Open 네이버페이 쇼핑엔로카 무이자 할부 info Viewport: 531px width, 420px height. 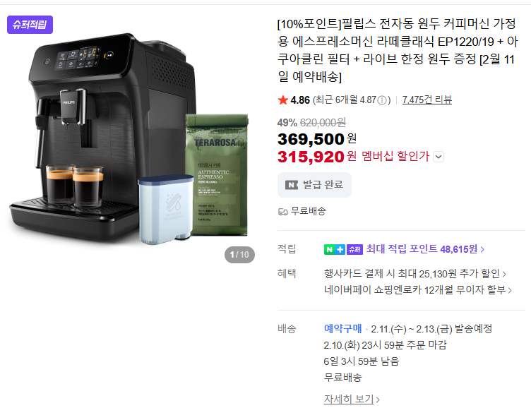417,289
